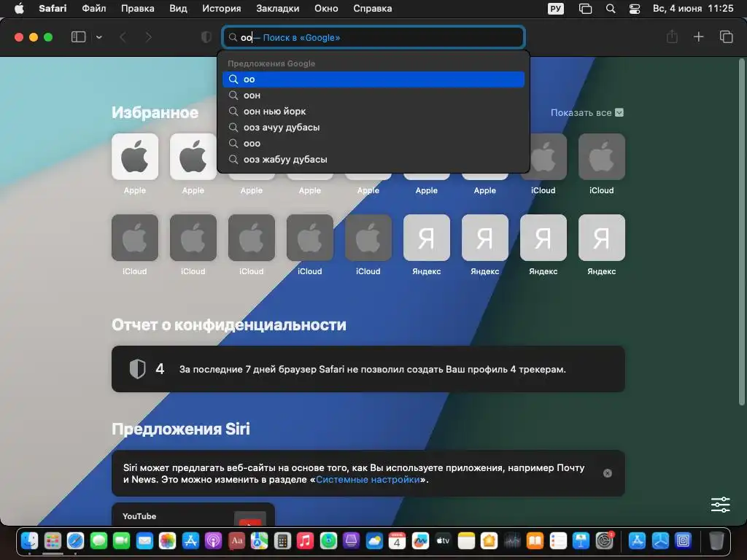747x560 pixels.
Task: Open start page customization settings
Action: pos(720,505)
